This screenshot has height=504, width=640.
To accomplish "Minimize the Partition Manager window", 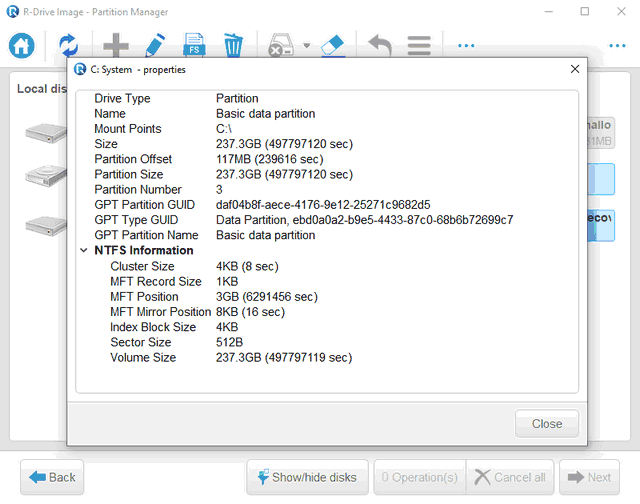I will coord(549,11).
